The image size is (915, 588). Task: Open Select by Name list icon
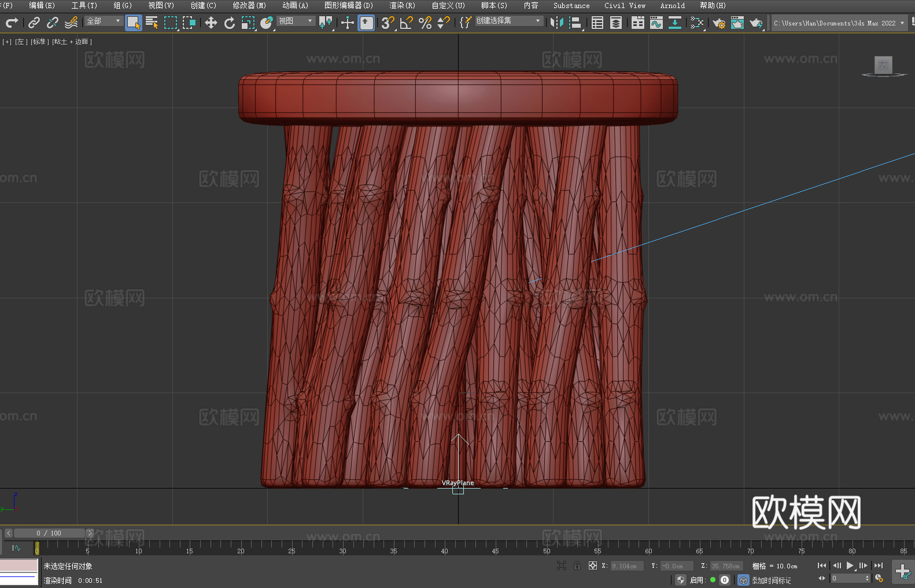[x=152, y=23]
